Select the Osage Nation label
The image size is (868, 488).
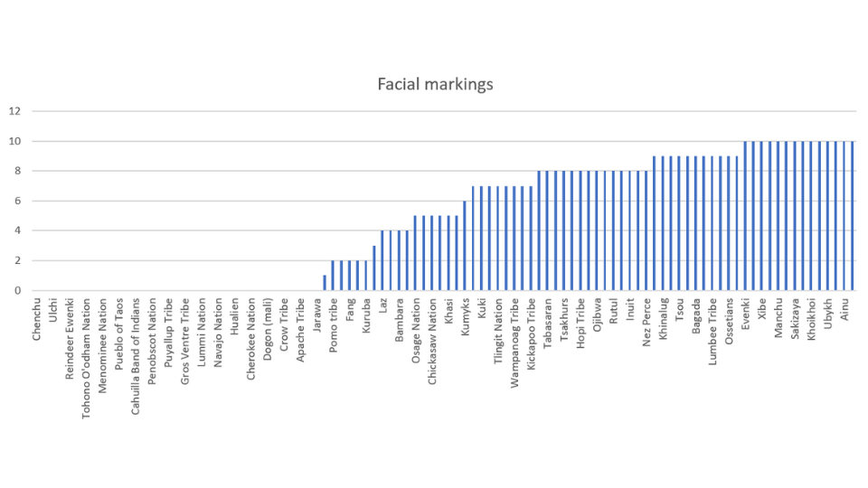click(416, 331)
